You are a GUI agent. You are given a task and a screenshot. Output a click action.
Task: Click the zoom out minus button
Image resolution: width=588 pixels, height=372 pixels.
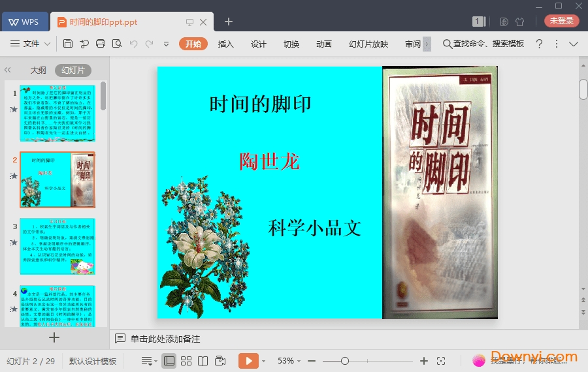click(312, 361)
